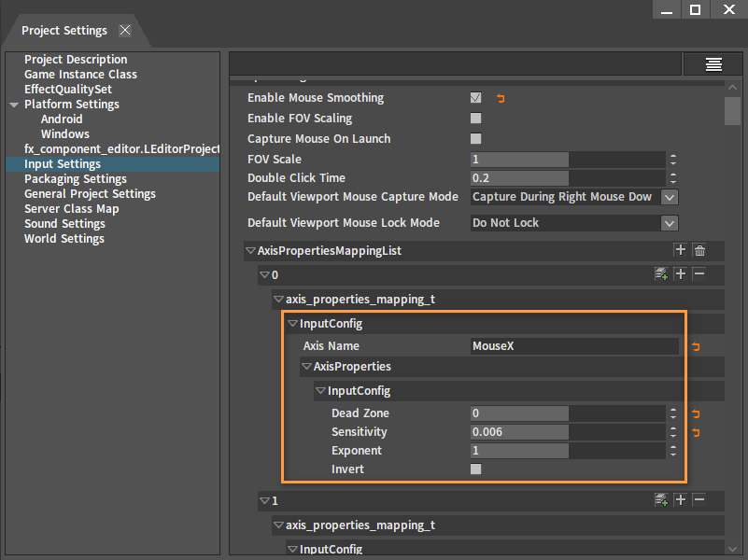Reset the Axis Name value
This screenshot has height=560, width=748.
click(696, 346)
